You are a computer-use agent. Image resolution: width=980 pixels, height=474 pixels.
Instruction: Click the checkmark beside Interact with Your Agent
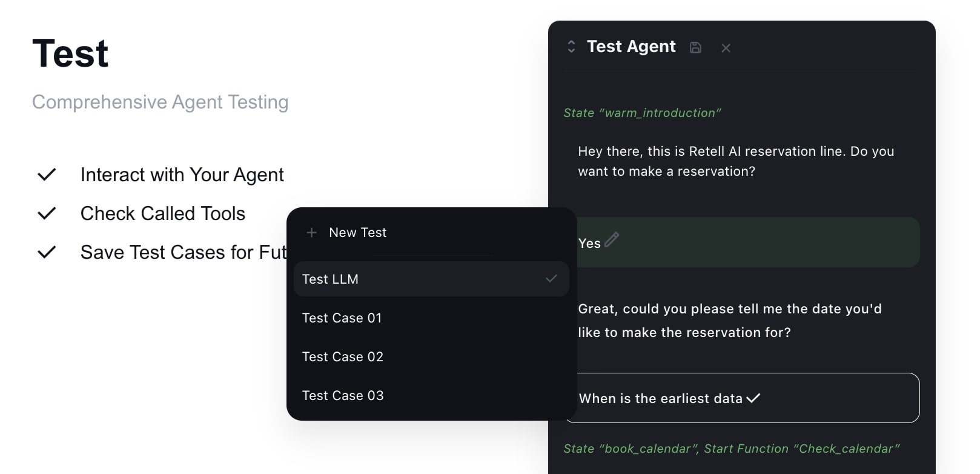47,175
